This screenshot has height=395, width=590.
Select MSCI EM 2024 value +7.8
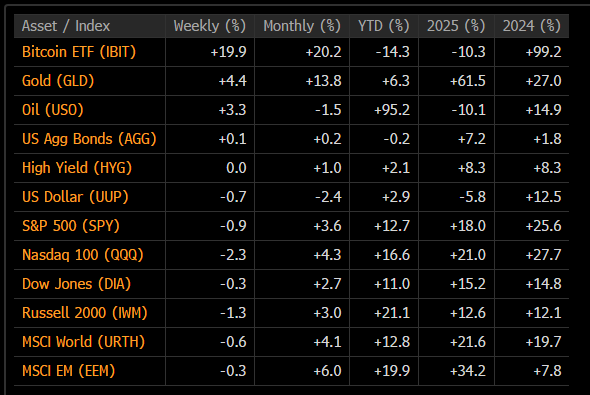(x=547, y=371)
